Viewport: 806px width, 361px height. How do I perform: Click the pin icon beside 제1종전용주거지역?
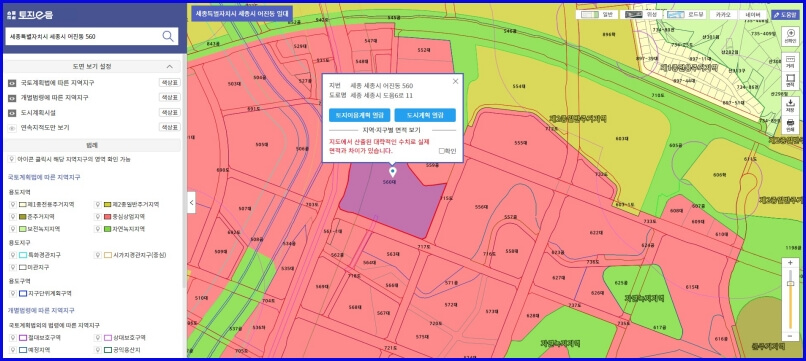[x=12, y=204]
